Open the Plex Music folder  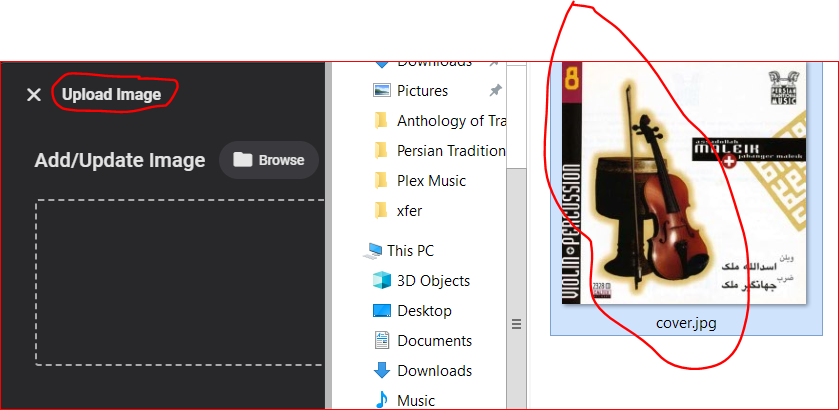point(431,181)
